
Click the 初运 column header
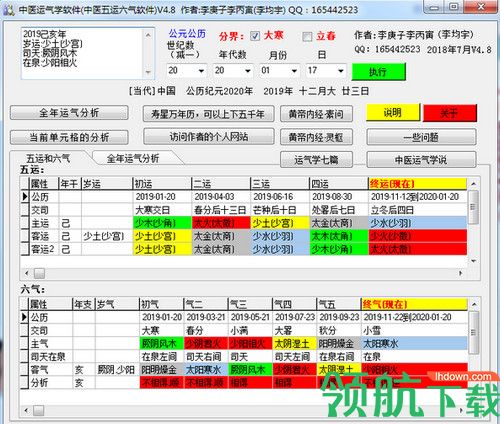click(x=162, y=184)
